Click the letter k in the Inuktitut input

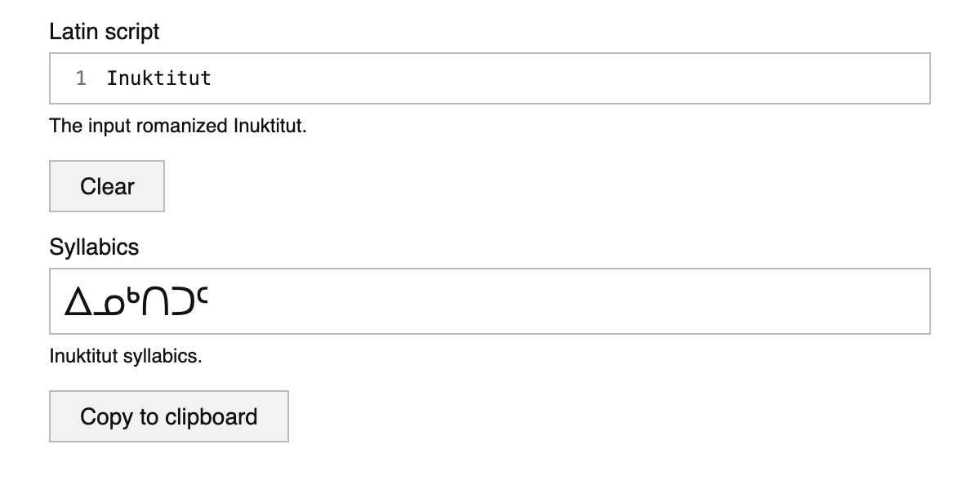click(148, 78)
